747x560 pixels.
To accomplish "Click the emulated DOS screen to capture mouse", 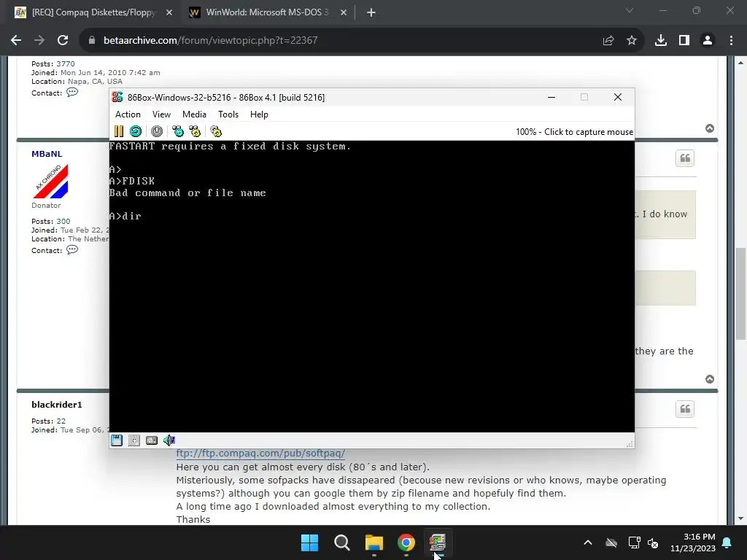I will click(x=371, y=286).
